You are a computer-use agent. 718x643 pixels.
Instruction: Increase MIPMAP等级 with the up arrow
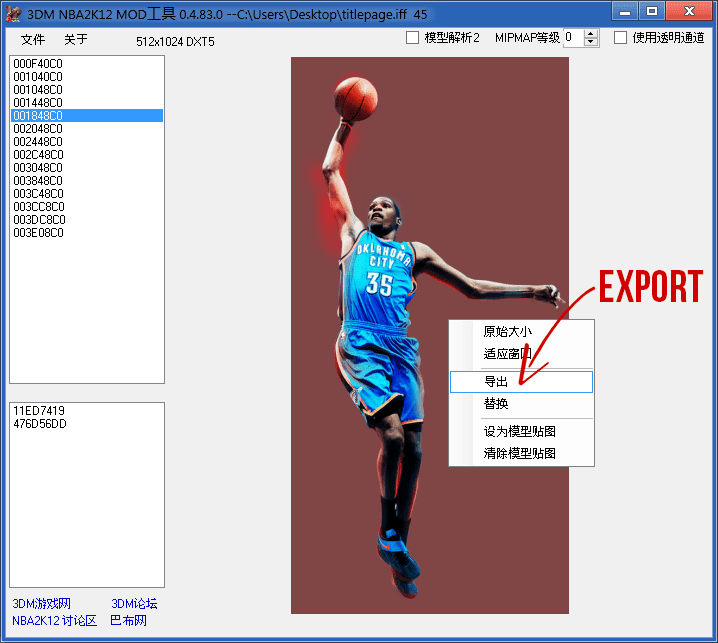pos(591,33)
